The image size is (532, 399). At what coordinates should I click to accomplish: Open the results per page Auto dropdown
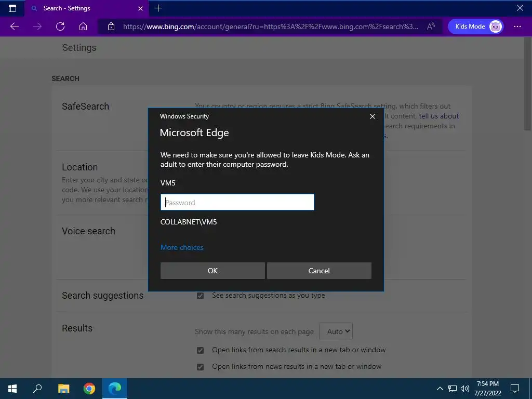[336, 331]
